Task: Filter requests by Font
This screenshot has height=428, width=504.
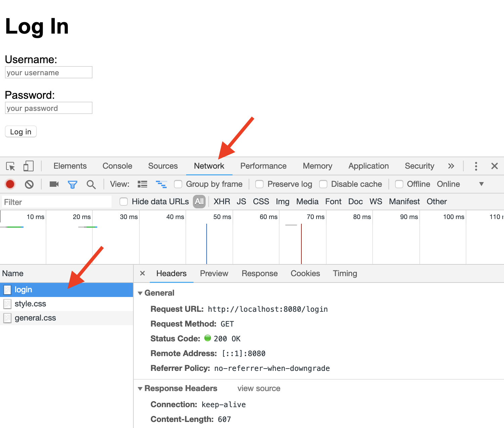Action: coord(333,202)
